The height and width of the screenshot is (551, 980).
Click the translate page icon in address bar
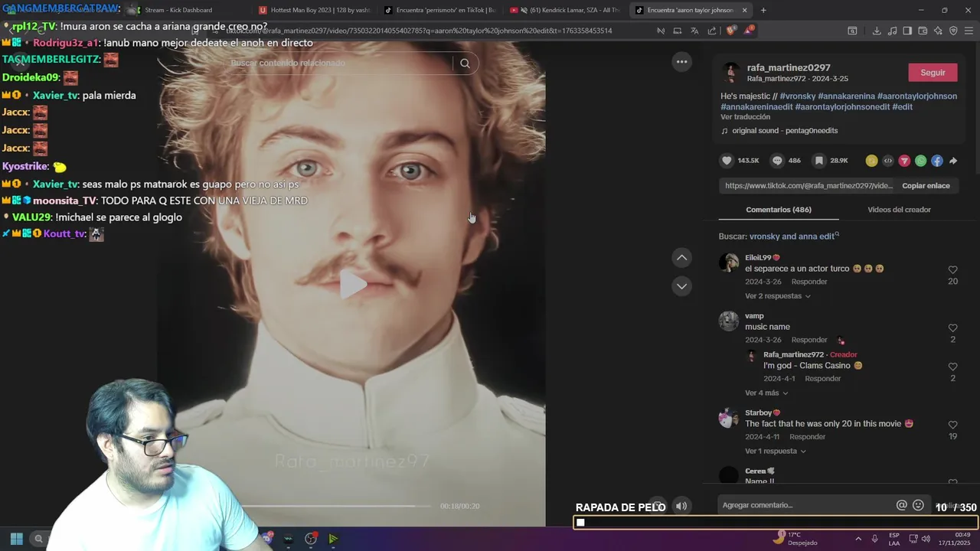coord(694,31)
